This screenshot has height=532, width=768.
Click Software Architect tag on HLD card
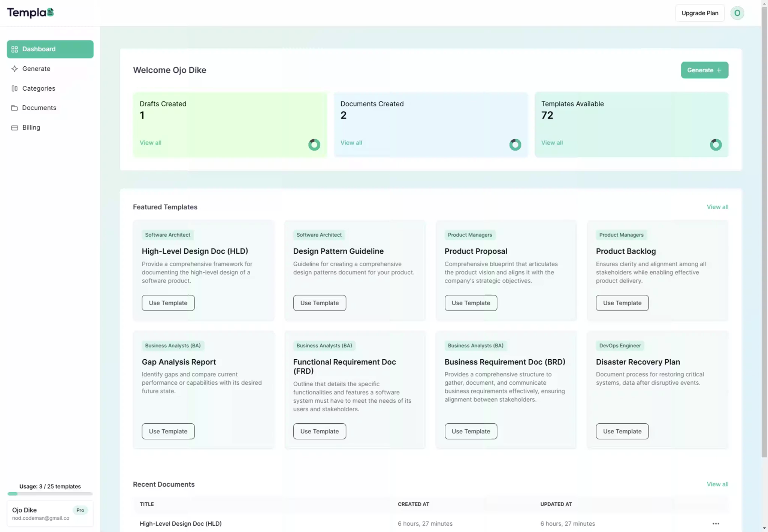[x=167, y=235]
